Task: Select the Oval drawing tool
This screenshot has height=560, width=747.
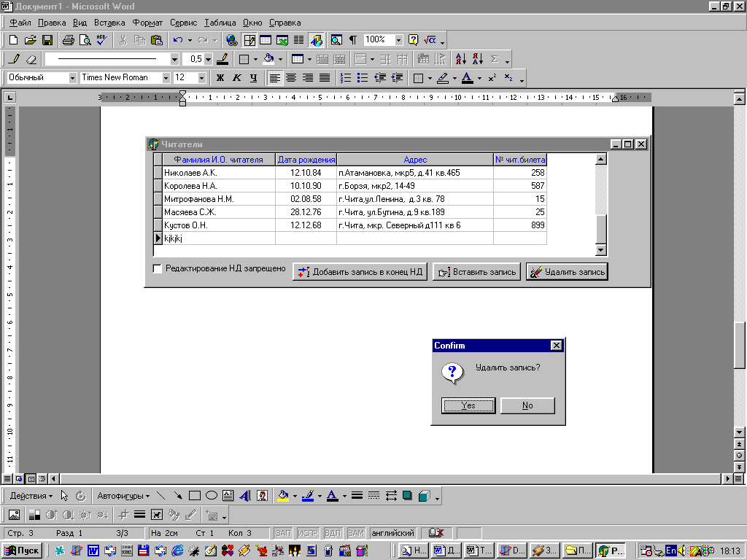Action: pos(211,496)
